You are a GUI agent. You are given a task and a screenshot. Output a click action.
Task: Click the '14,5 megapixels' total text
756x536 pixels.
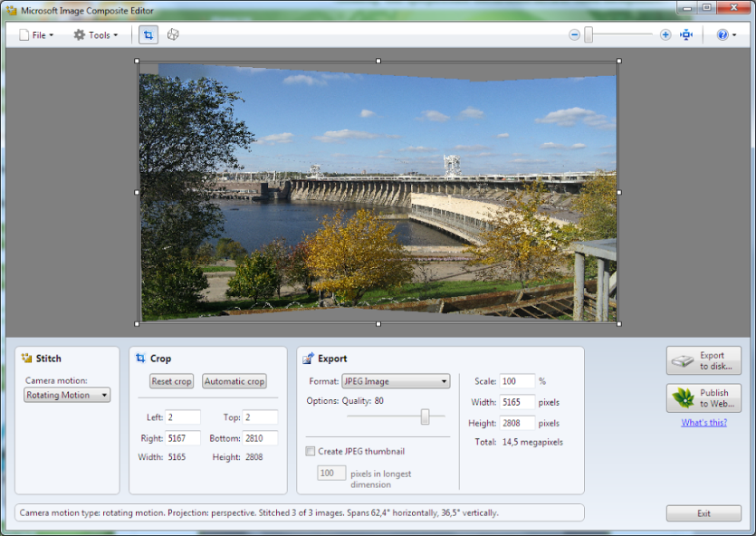coord(532,442)
